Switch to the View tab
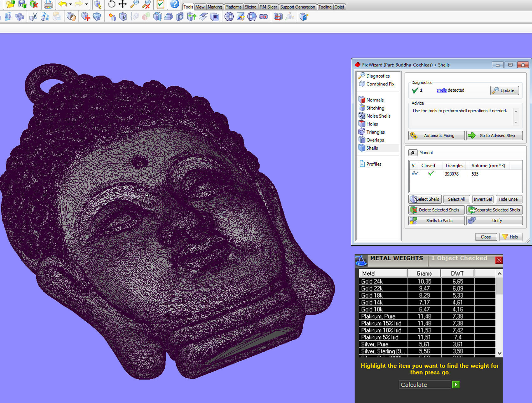Screen dimensions: 532x403 pos(200,7)
